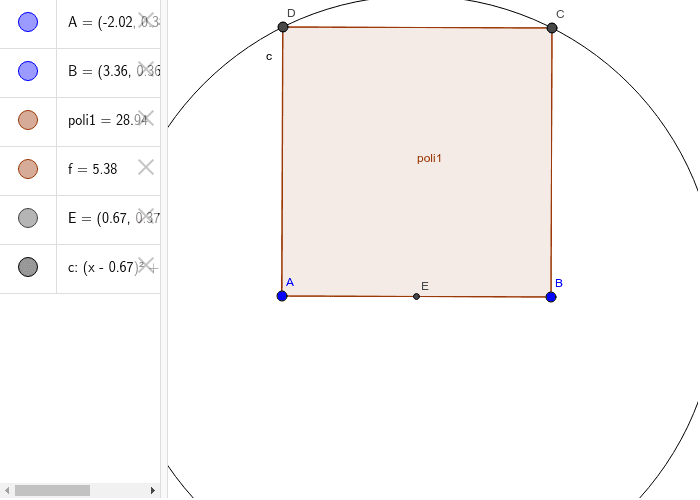Hide polygon poli1 via its circle toggle
Viewport: 700px width, 500px height.
tap(28, 120)
